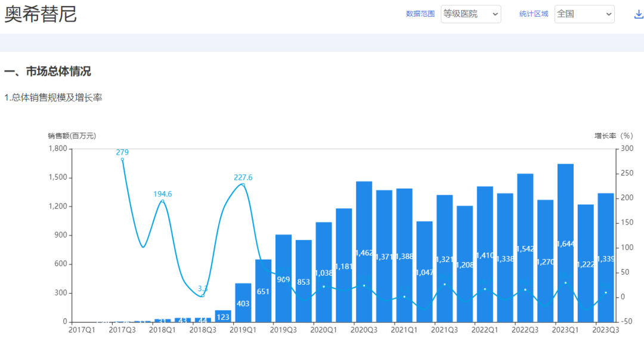Click the 279 growth rate data point
The height and width of the screenshot is (342, 644).
pos(122,159)
